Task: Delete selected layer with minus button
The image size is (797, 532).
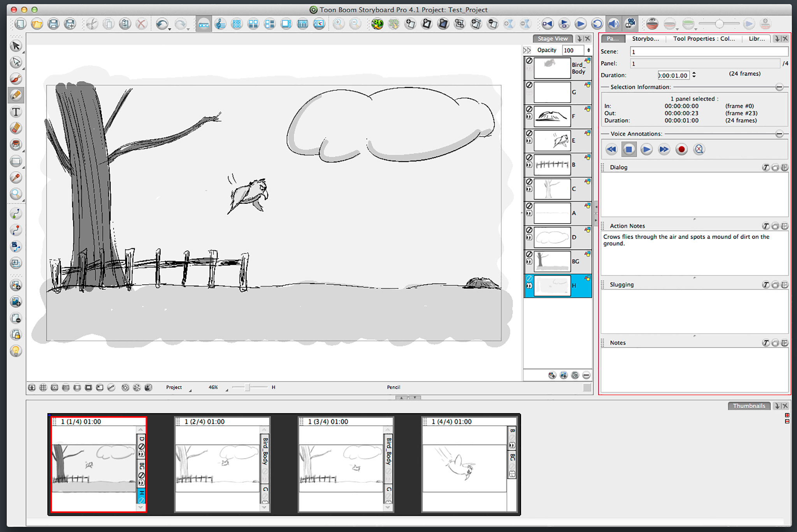Action: (x=586, y=375)
